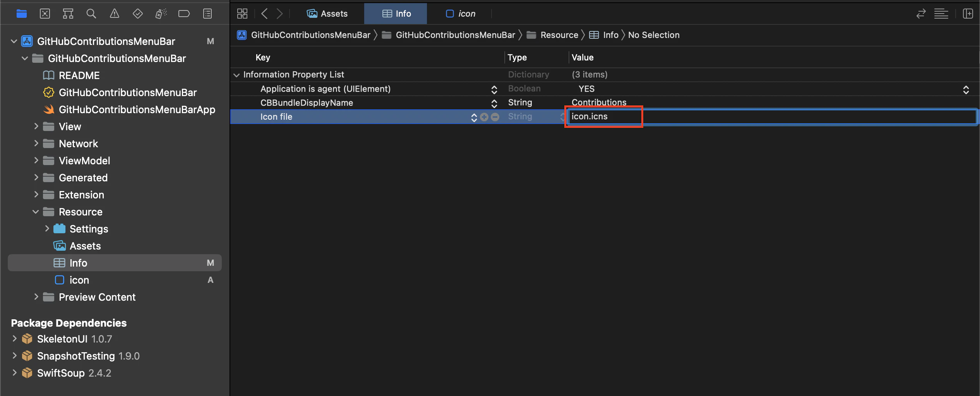Open the Symbol navigator

click(x=68, y=14)
